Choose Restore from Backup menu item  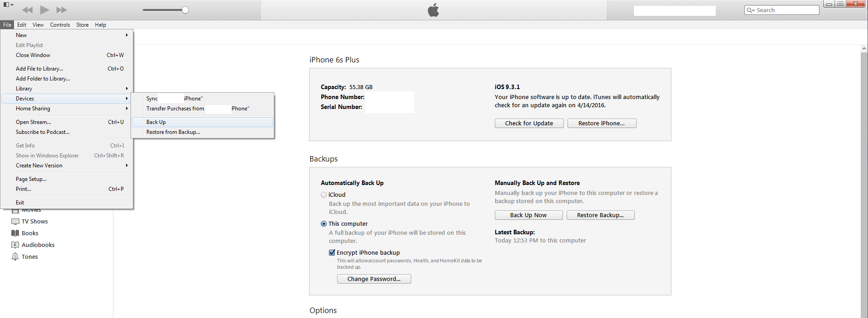(202, 132)
